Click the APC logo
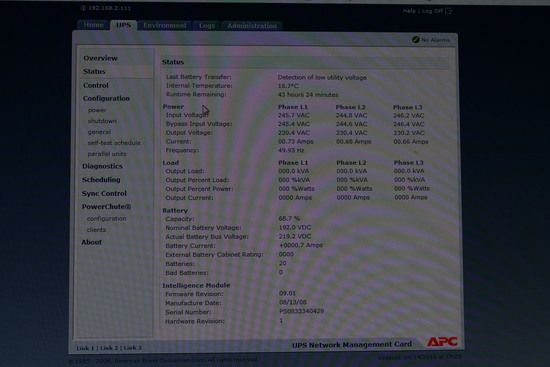550x367 pixels. tap(442, 342)
